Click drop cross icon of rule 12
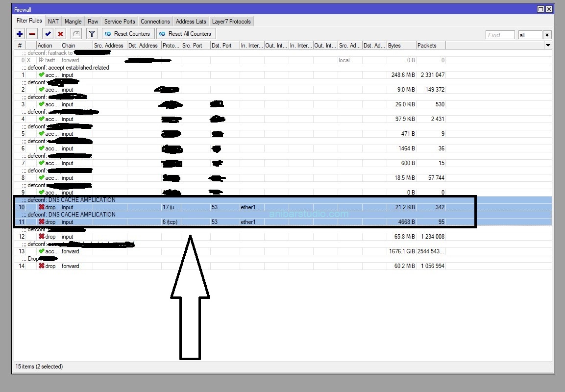 coord(42,236)
